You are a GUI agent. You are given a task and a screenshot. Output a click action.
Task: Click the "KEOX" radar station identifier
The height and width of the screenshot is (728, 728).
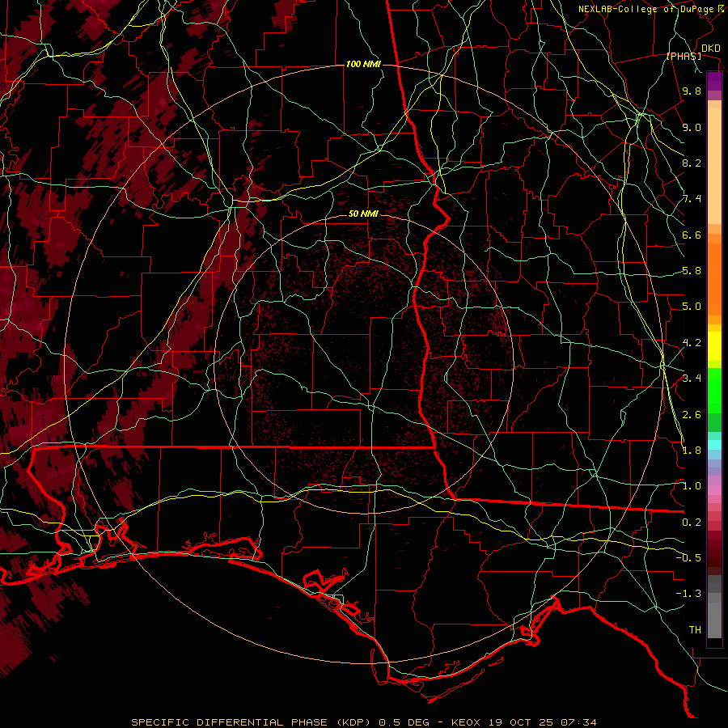click(466, 722)
